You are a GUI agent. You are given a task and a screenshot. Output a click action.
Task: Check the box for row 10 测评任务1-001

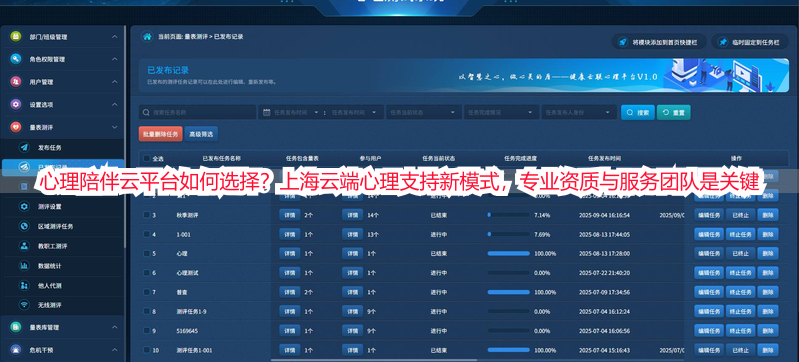click(147, 350)
